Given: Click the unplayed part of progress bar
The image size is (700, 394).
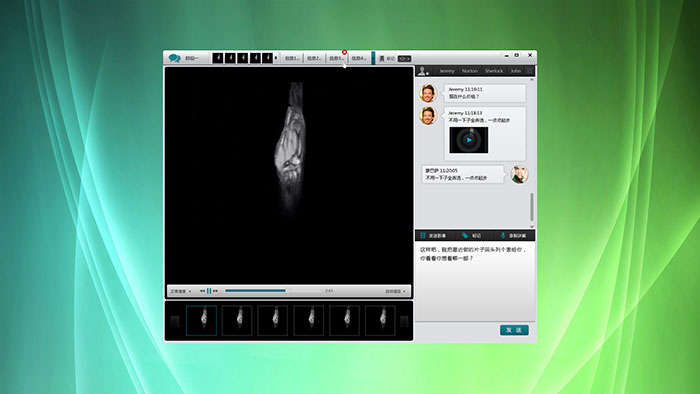Looking at the screenshot, I should click(305, 291).
